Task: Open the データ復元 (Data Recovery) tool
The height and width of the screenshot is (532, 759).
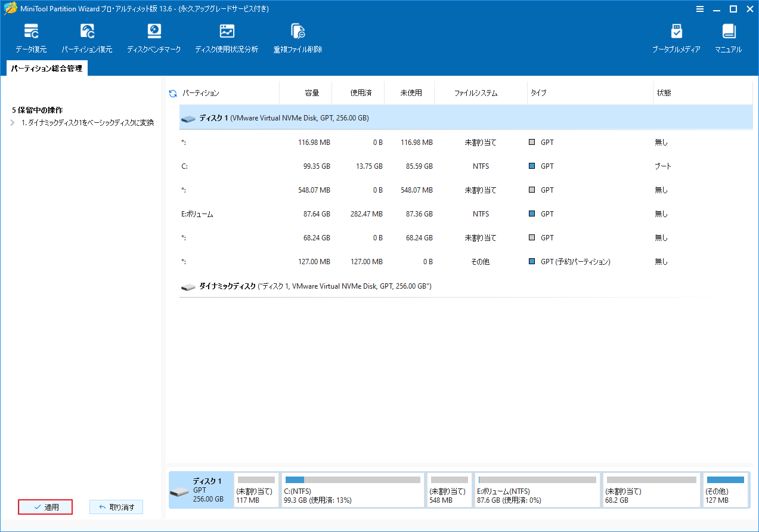Action: (31, 39)
